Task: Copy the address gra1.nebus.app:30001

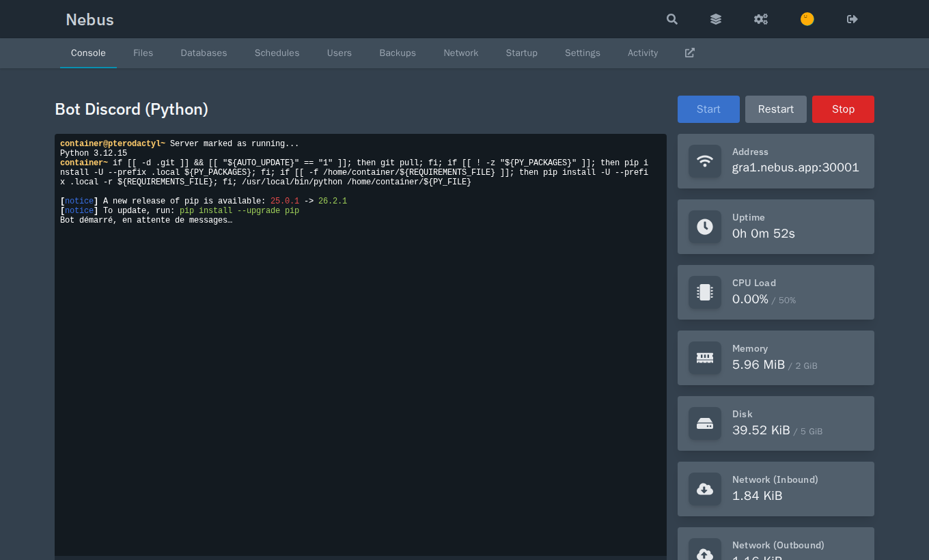Action: 796,167
